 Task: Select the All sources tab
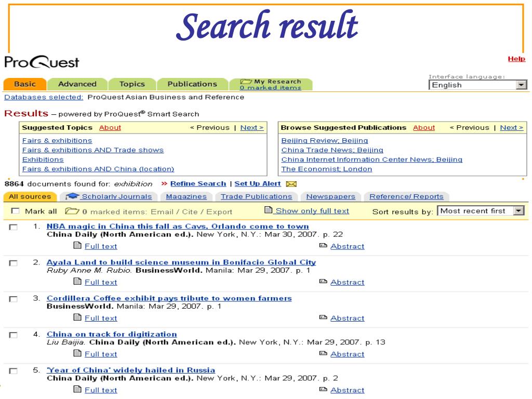click(x=30, y=196)
